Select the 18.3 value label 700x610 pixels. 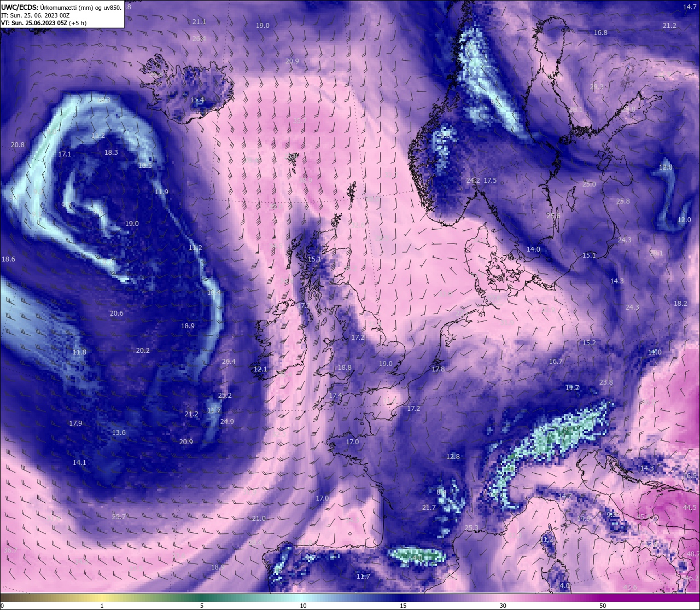pos(111,153)
